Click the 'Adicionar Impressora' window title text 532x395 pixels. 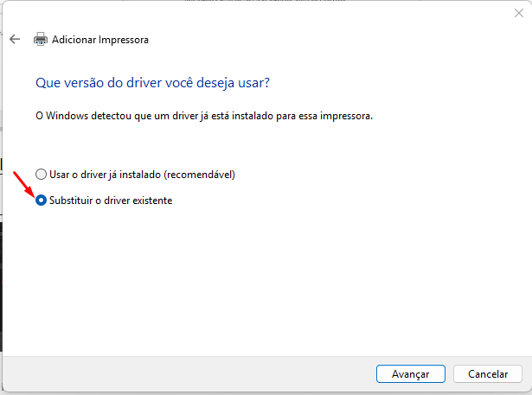(100, 40)
